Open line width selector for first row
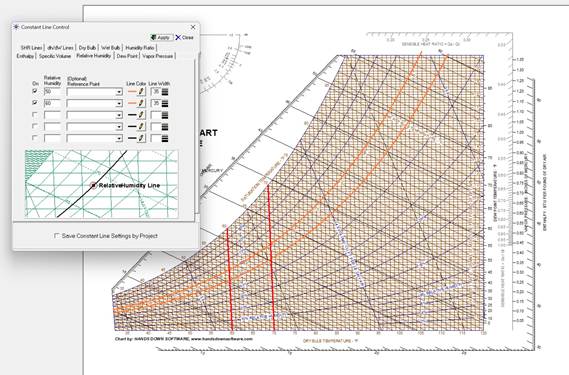The image size is (569, 375). (165, 92)
